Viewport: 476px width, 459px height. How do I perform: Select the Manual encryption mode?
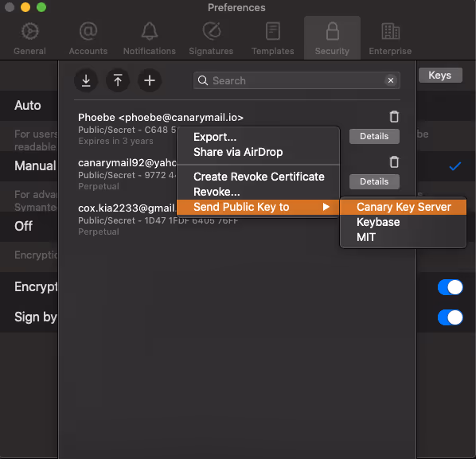click(35, 166)
